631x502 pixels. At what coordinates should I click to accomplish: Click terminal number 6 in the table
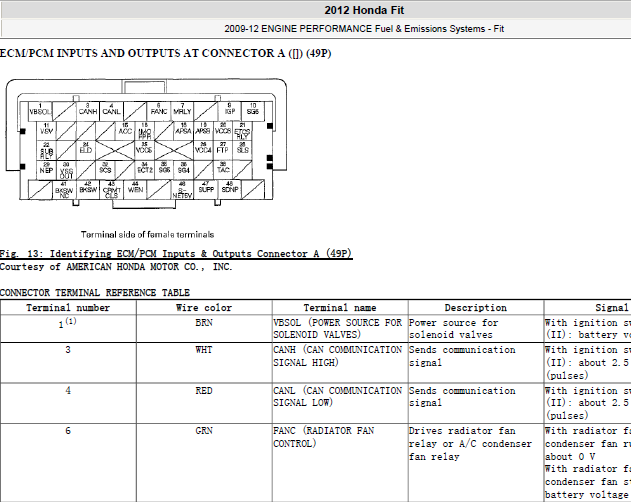coord(68,431)
